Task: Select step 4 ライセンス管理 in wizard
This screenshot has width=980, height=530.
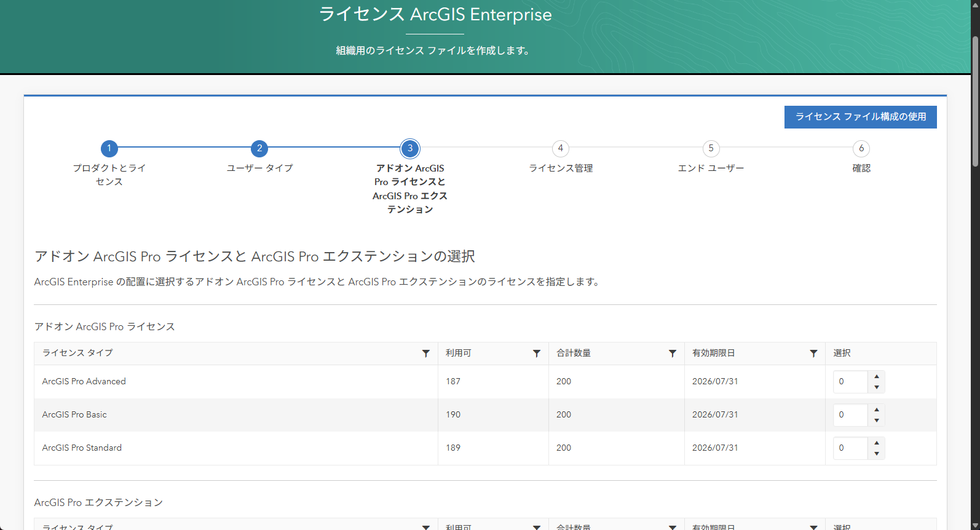Action: [x=560, y=148]
